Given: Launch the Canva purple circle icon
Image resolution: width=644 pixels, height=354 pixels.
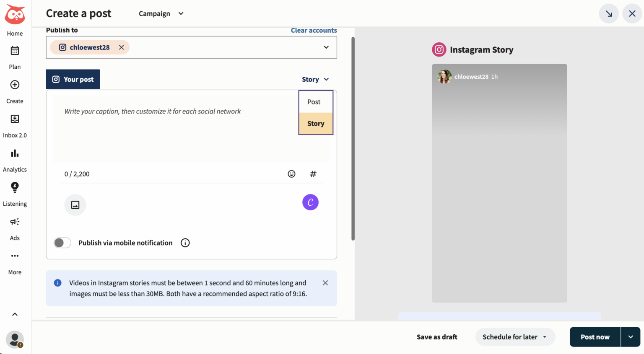Looking at the screenshot, I should pyautogui.click(x=310, y=202).
